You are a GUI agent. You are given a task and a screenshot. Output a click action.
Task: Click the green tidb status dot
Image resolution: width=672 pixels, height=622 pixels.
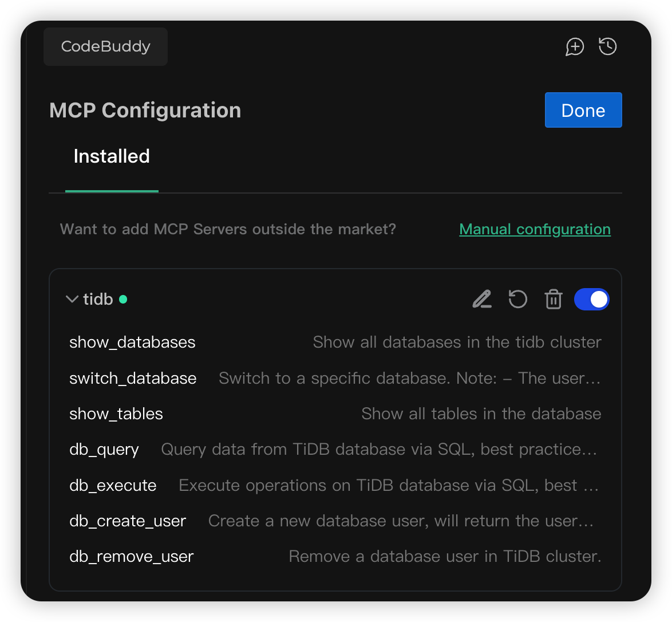pos(123,299)
